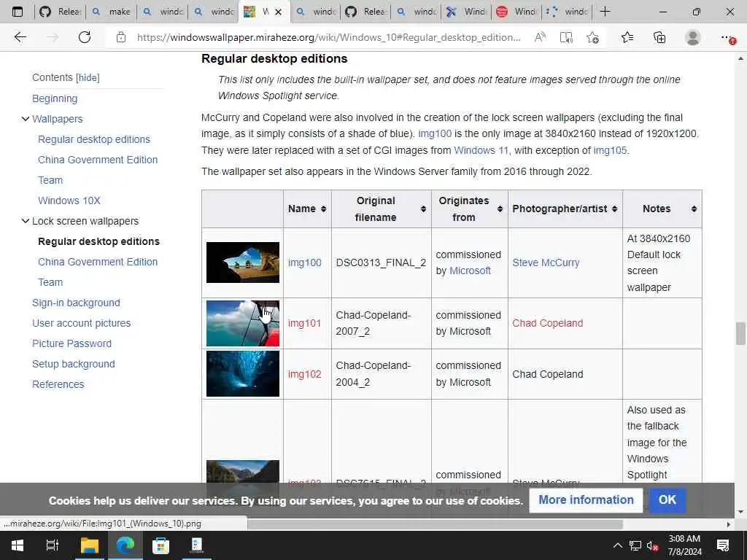
Task: Jump to Picture Password section
Action: (x=72, y=343)
